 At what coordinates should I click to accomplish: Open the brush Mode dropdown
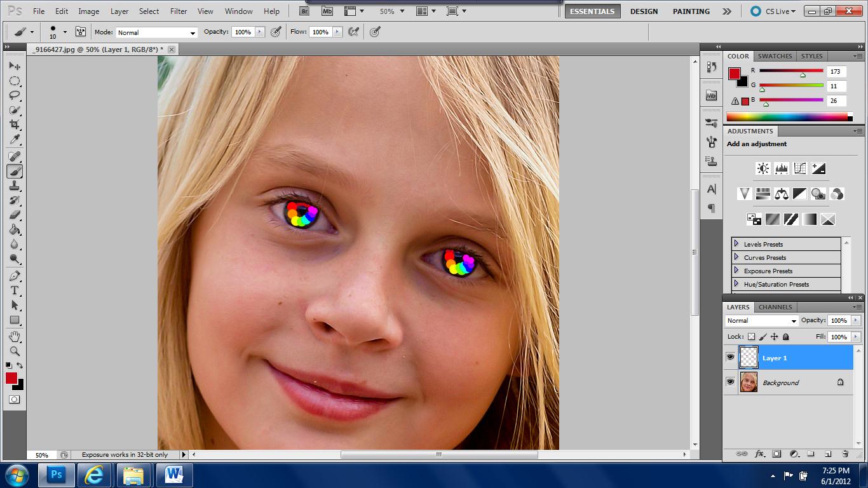(x=156, y=32)
